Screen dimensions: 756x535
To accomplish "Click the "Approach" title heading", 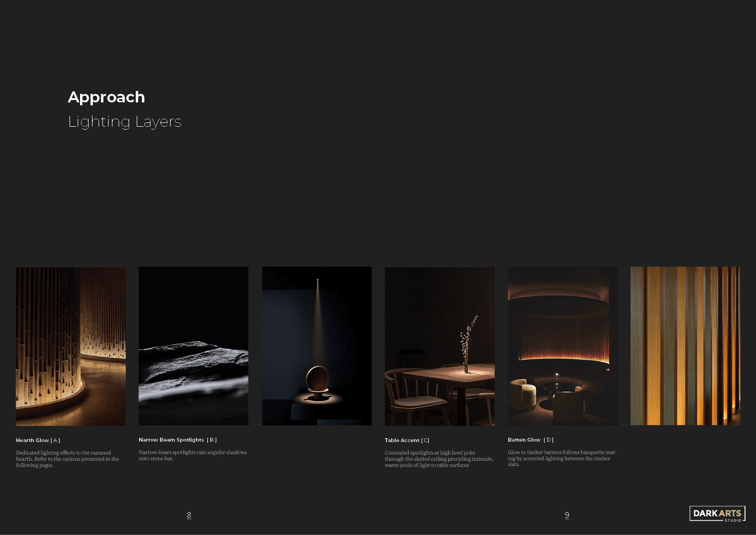I will pos(106,97).
